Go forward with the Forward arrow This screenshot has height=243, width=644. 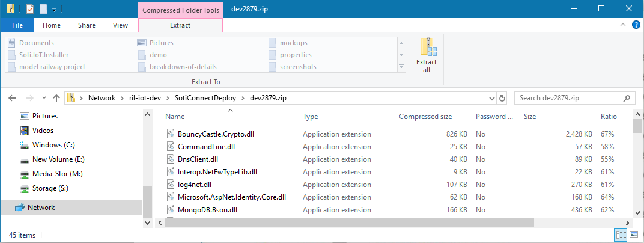(x=29, y=98)
